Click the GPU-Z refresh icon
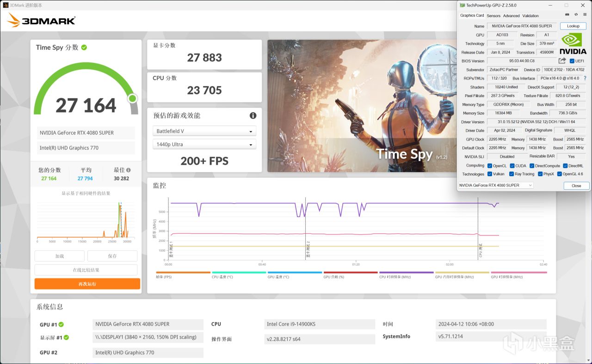This screenshot has height=364, width=592. tap(576, 15)
